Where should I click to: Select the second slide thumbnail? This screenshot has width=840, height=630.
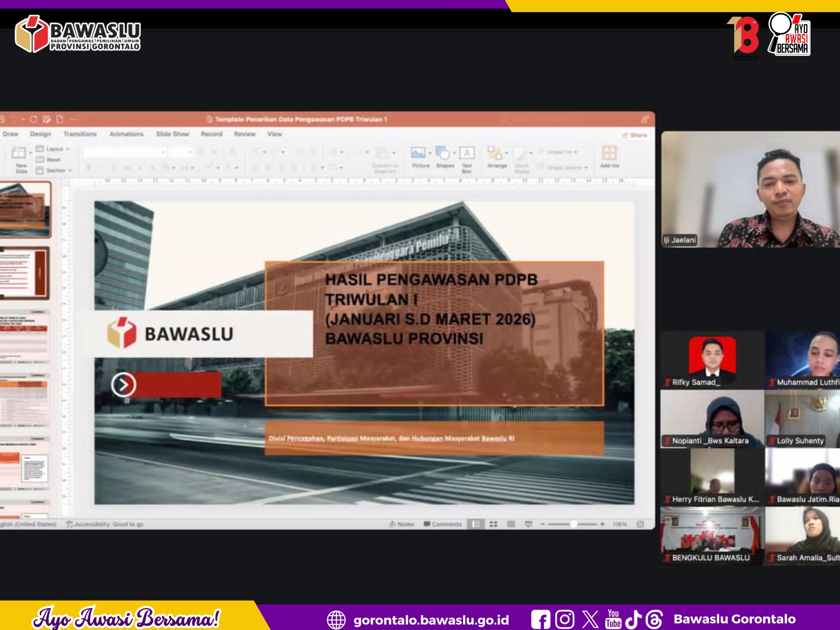[25, 274]
